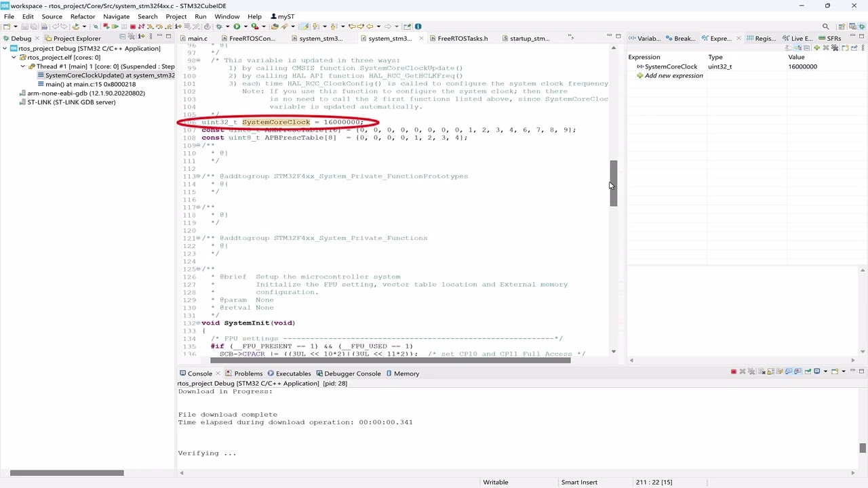This screenshot has width=868, height=488.
Task: Switch to Debug perspective icon at top right
Action: point(861,26)
